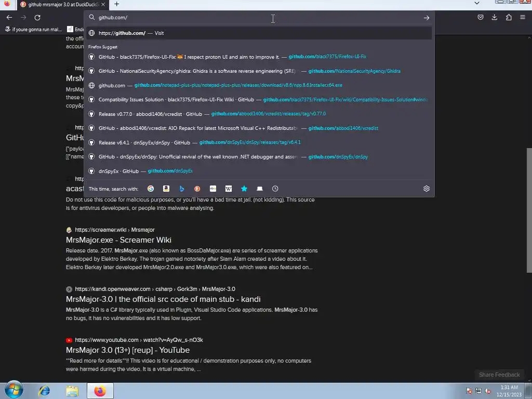532x399 pixels.
Task: Open the Extensions menu
Action: 509,17
